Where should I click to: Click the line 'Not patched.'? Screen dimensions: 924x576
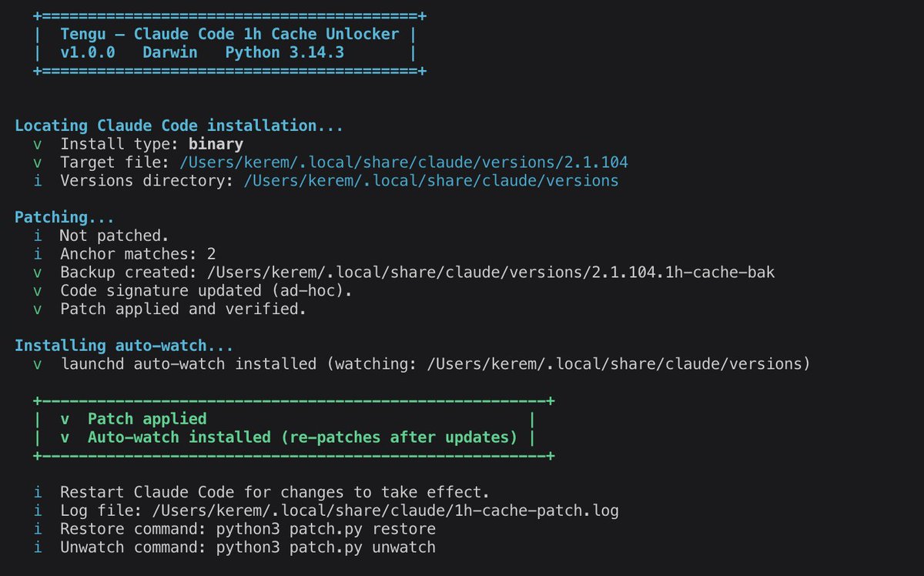(x=114, y=236)
